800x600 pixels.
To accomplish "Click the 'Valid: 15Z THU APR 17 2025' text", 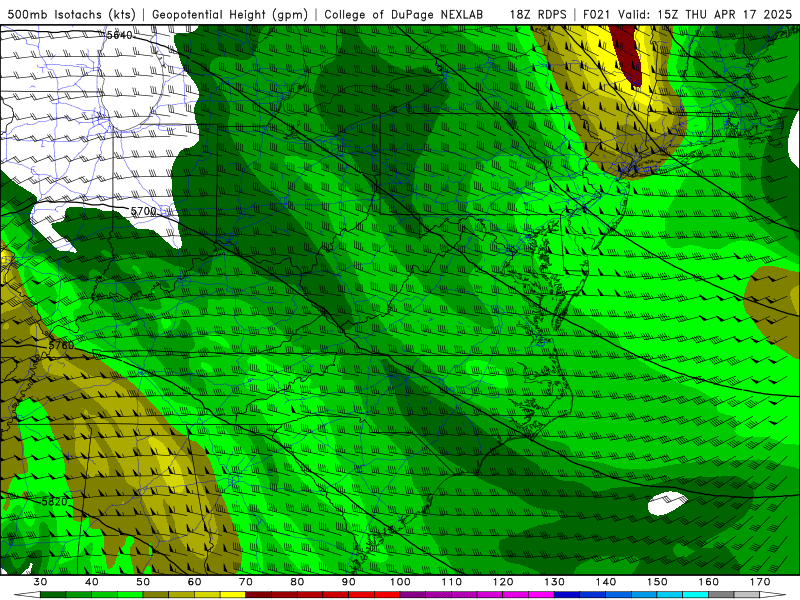I will pyautogui.click(x=705, y=14).
